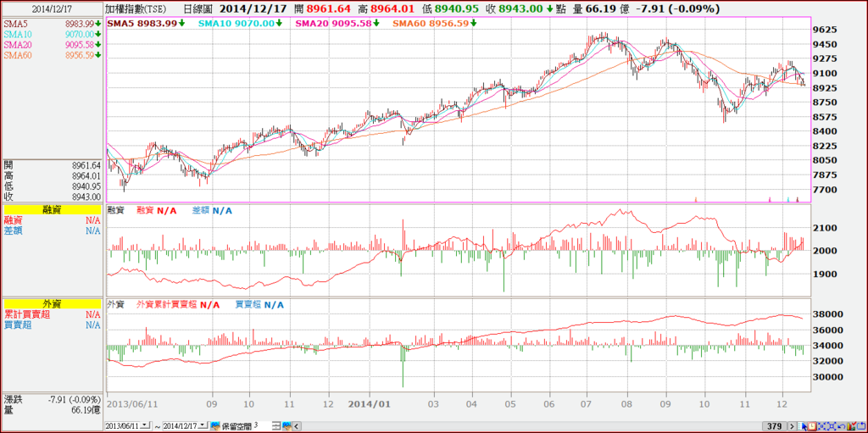Click the expand chart range icon
Viewport: 868px width, 433px height.
point(832,426)
